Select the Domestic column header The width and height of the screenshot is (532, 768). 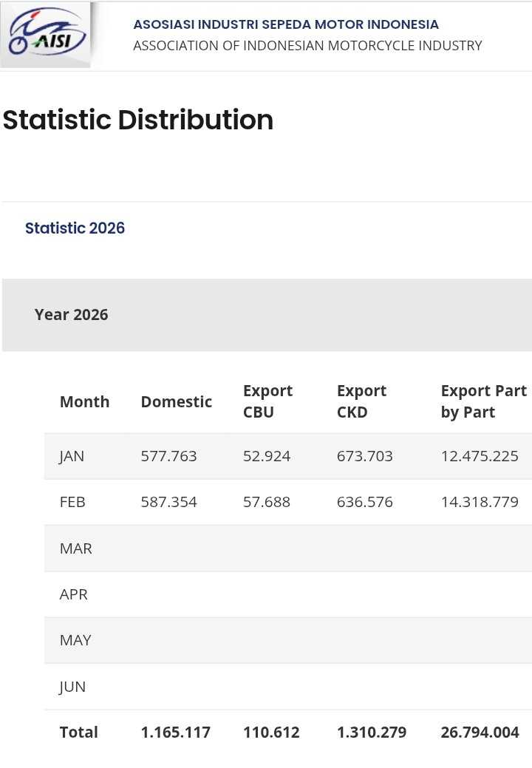click(x=176, y=401)
